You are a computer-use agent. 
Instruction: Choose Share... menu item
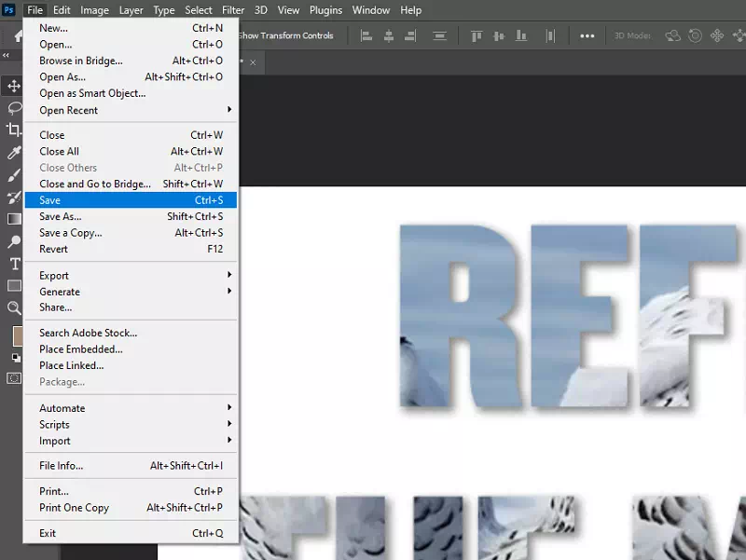point(131,307)
